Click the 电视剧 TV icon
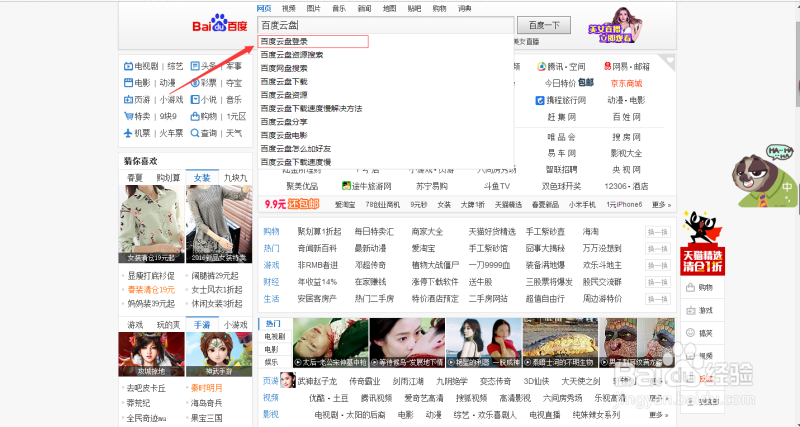The width and height of the screenshot is (800, 427). click(128, 66)
